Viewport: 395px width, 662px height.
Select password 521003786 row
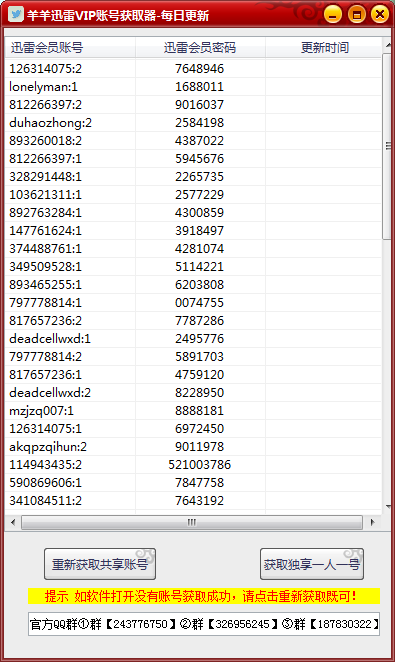tap(193, 464)
